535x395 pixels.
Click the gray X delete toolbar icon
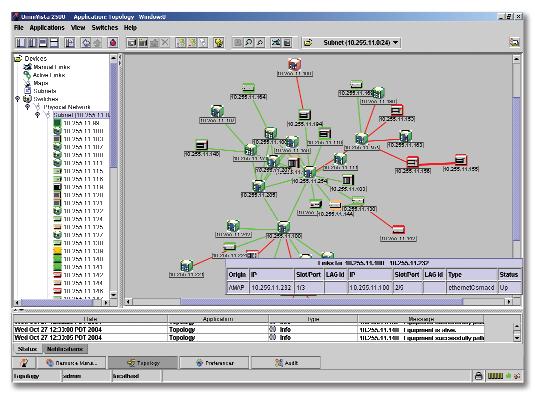[165, 43]
